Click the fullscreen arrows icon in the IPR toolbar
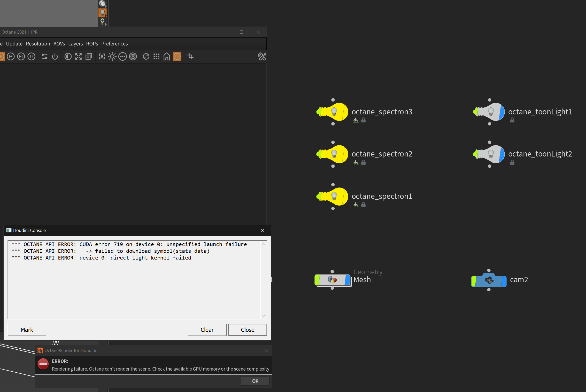This screenshot has height=392, width=586. tap(78, 57)
